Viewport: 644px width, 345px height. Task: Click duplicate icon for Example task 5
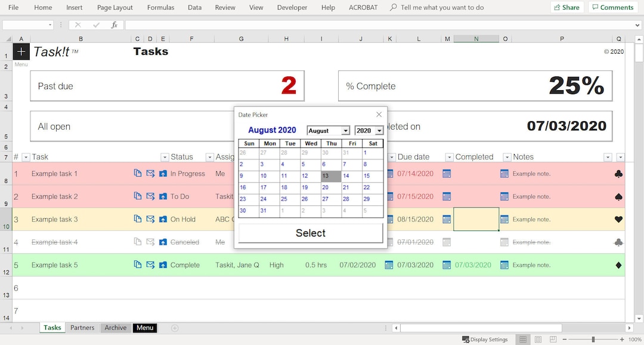pos(138,265)
